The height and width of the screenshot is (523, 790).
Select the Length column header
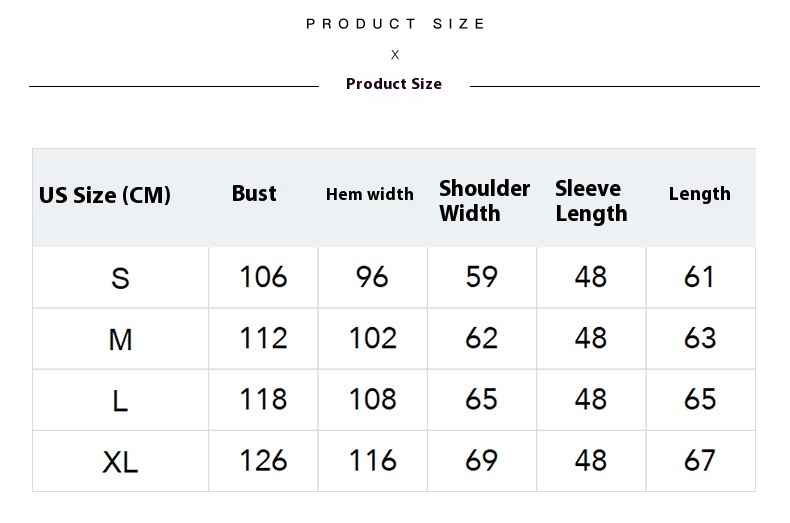pos(699,194)
